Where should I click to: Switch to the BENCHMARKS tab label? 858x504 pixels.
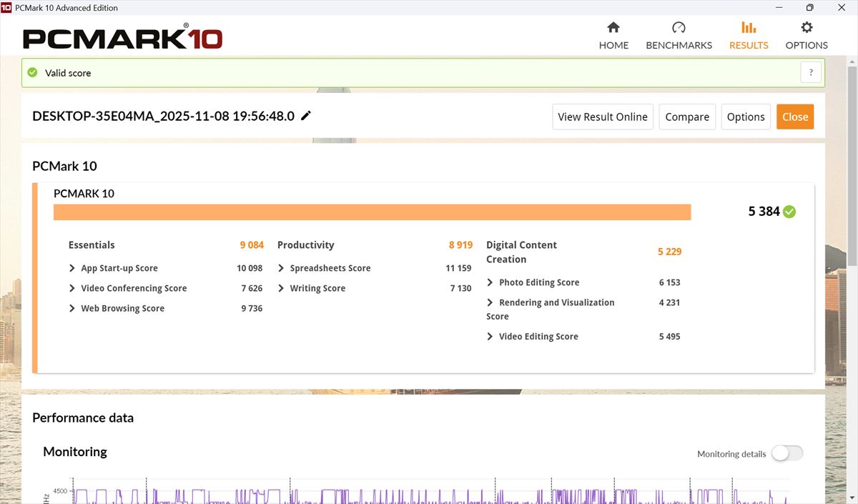coord(679,45)
